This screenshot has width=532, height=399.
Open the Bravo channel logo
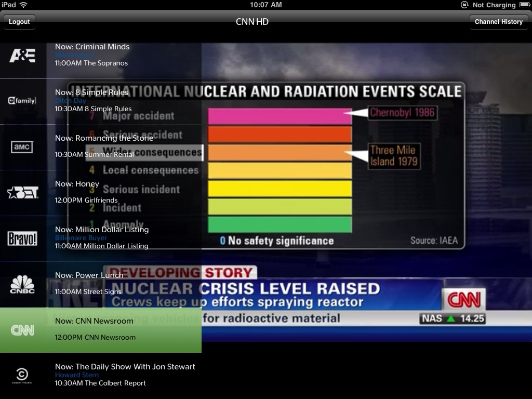coord(22,238)
